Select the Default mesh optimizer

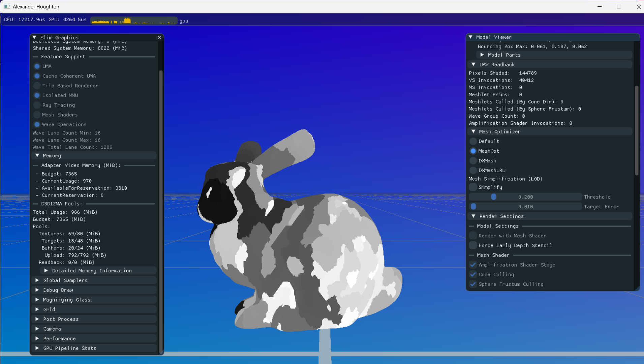coord(473,141)
